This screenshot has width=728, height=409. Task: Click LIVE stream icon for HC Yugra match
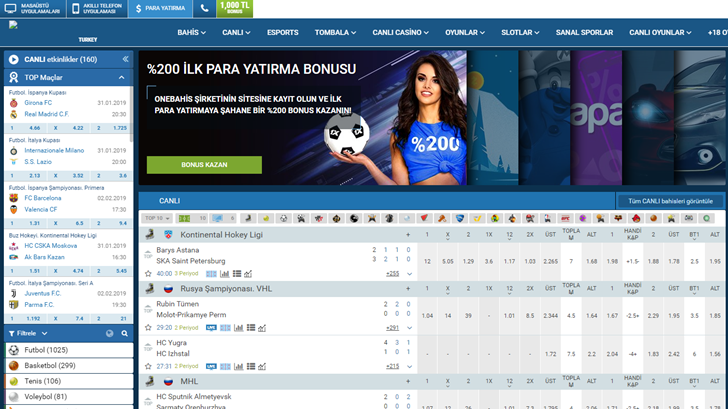(211, 366)
